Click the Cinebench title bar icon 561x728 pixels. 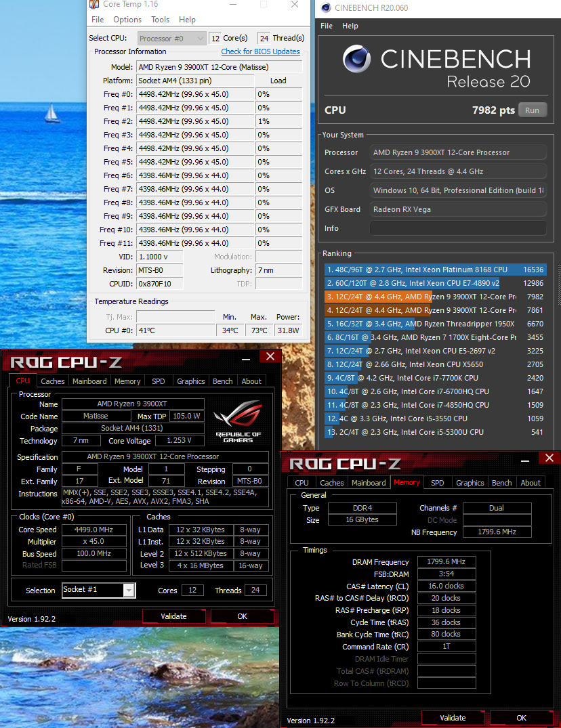click(326, 7)
